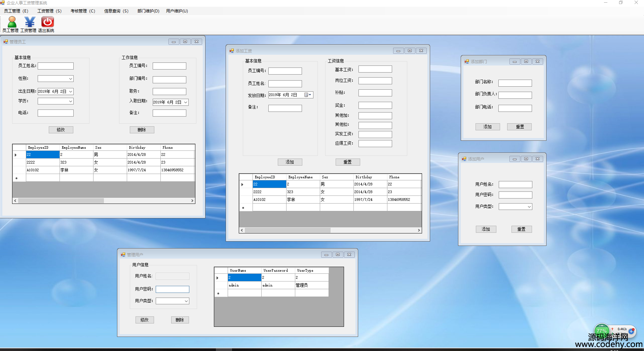
Task: Expand the 学历 dropdown list
Action: [x=70, y=101]
